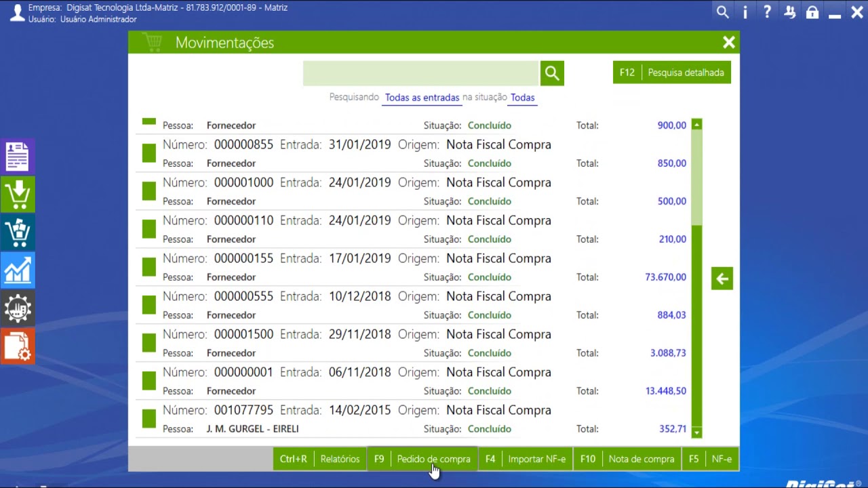Click entry date 14/02/2015
This screenshot has height=488, width=868.
(360, 410)
